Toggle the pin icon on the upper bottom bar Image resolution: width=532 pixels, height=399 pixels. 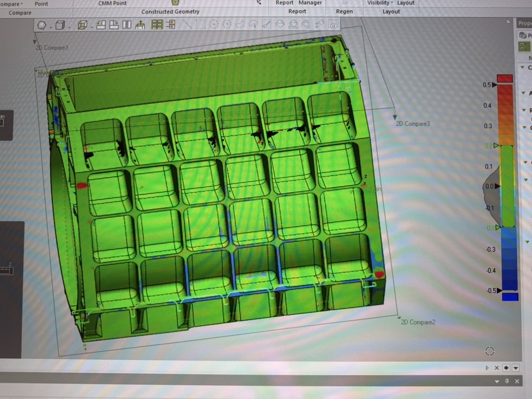point(506,368)
